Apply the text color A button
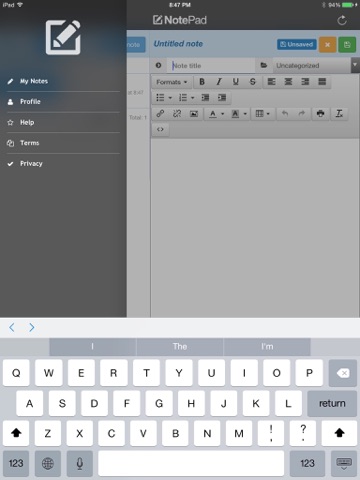 click(213, 114)
